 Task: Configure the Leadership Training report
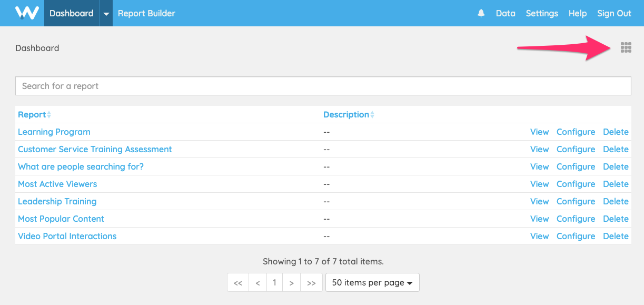point(576,201)
